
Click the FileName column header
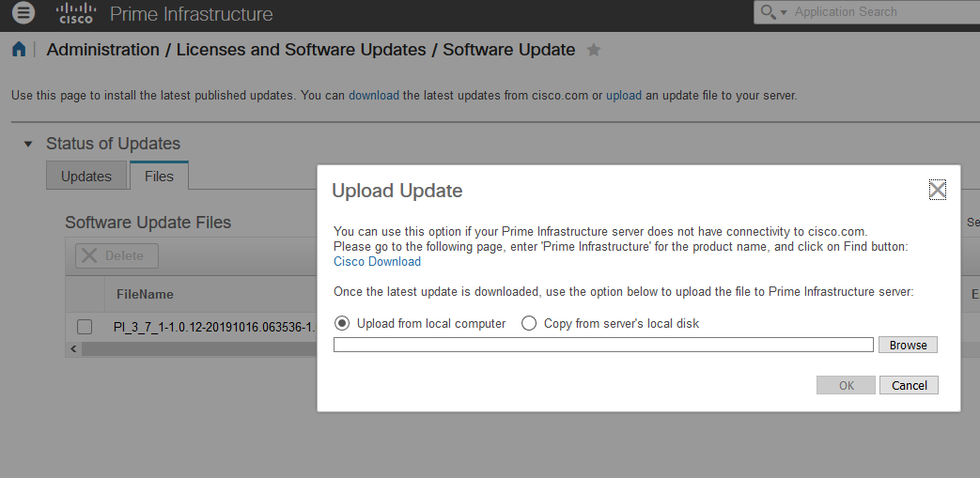[145, 294]
